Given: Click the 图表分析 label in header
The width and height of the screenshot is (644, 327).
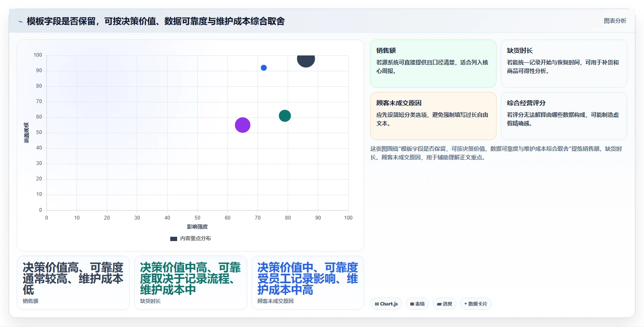Looking at the screenshot, I should 615,21.
